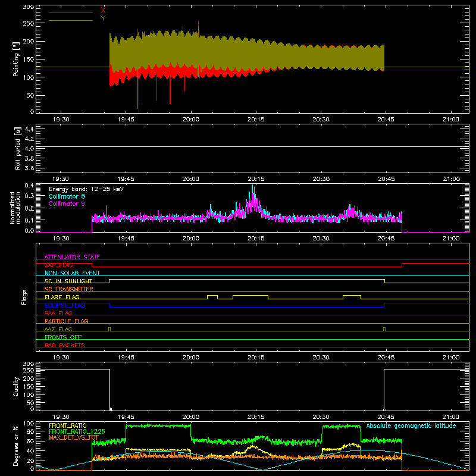The image size is (476, 476).
Task: Click the 250 value on Pointing axis
Action: click(x=28, y=23)
